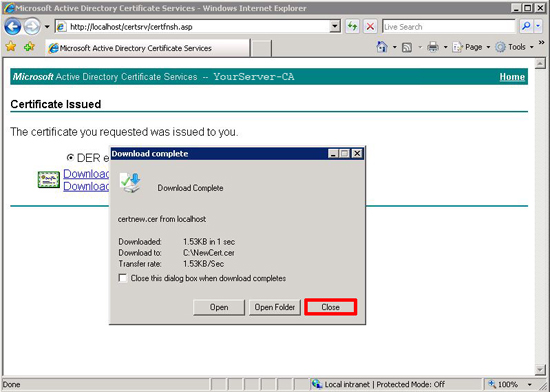
Task: Click the certificate image icon
Action: click(49, 180)
